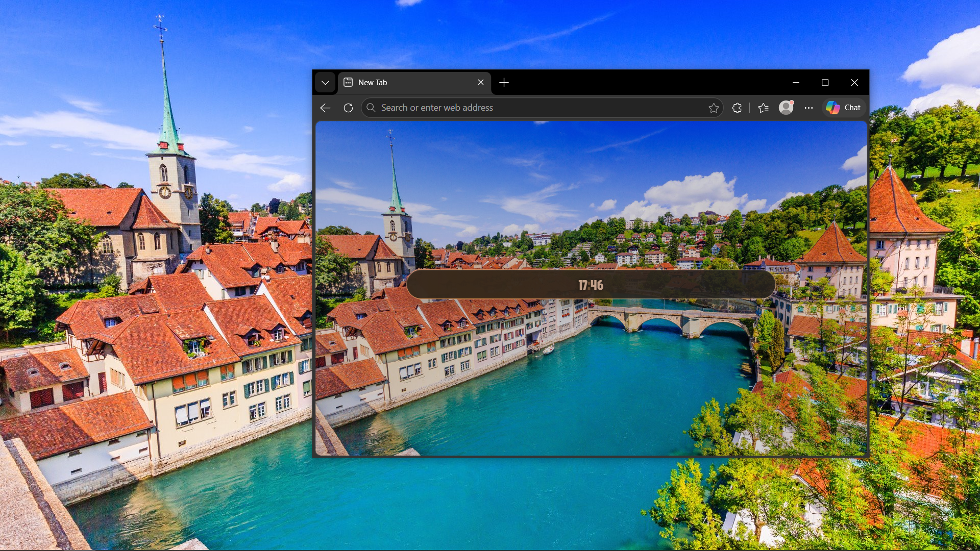Image resolution: width=980 pixels, height=551 pixels.
Task: Close the browser window
Action: click(854, 83)
